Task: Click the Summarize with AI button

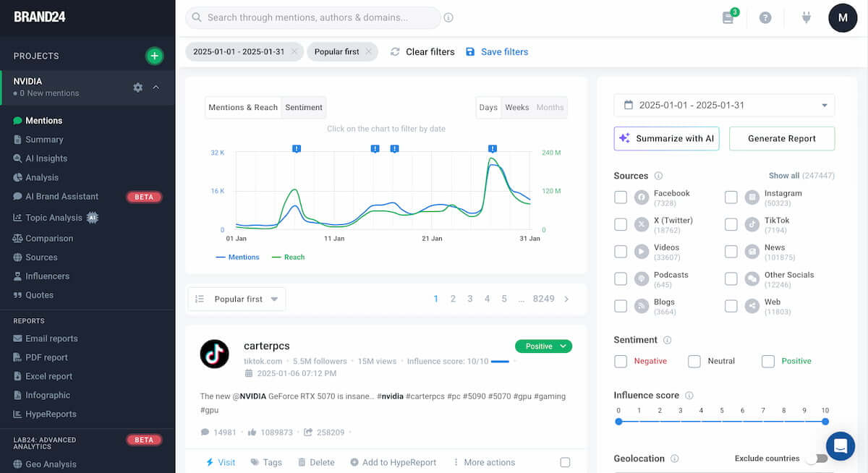Action: point(665,138)
